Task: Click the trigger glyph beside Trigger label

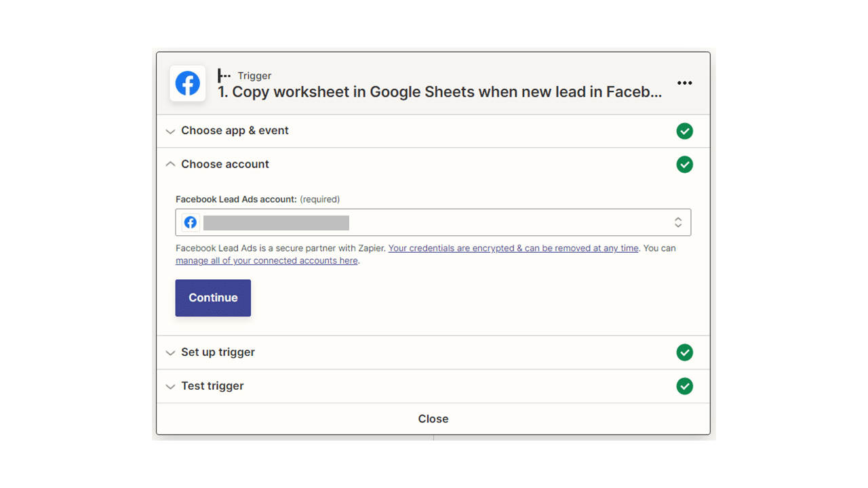Action: pos(224,76)
